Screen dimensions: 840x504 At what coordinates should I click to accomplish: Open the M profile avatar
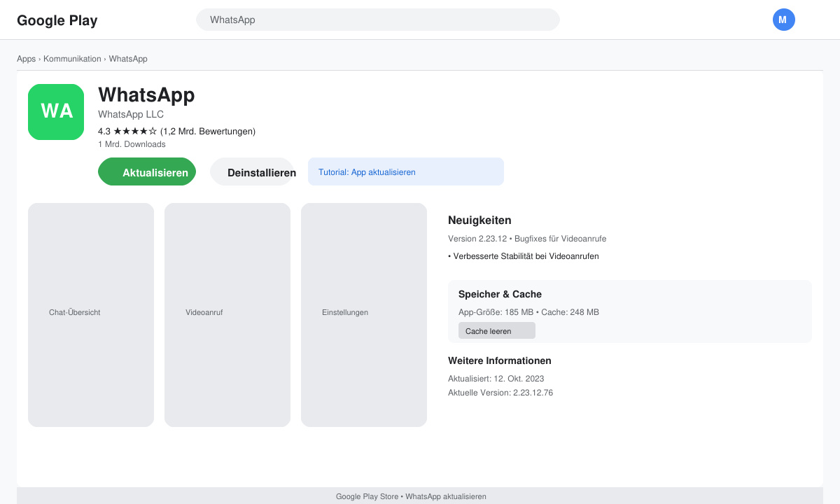coord(784,20)
